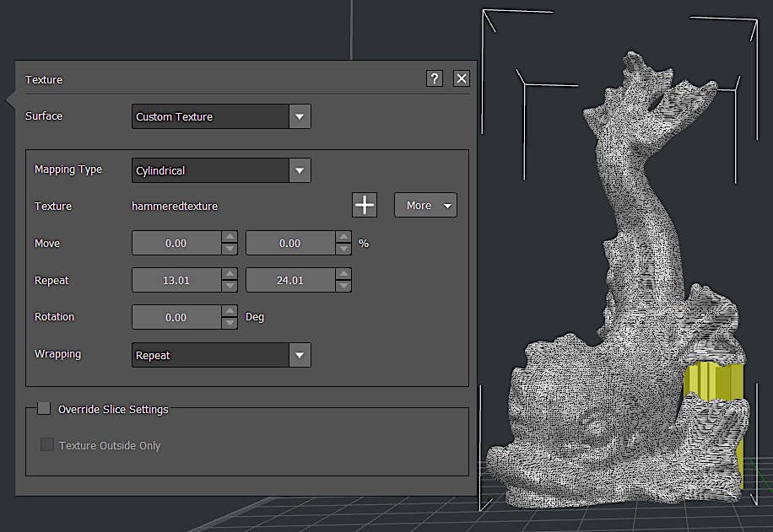Select the yellow support structure on model
The image size is (773, 532).
[713, 380]
